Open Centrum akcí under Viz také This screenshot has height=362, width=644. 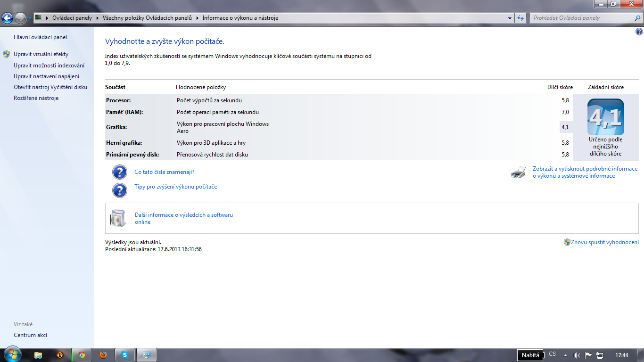31,335
